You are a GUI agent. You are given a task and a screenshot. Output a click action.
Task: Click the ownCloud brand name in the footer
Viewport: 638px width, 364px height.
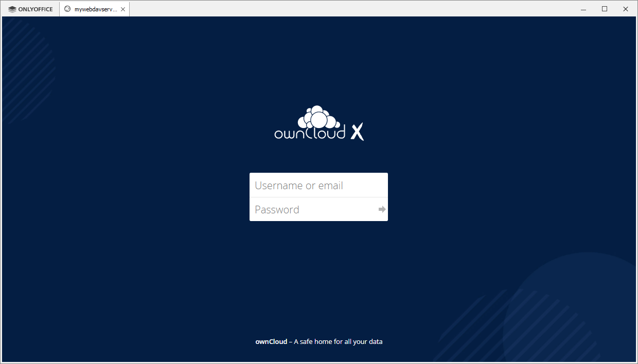pos(271,341)
